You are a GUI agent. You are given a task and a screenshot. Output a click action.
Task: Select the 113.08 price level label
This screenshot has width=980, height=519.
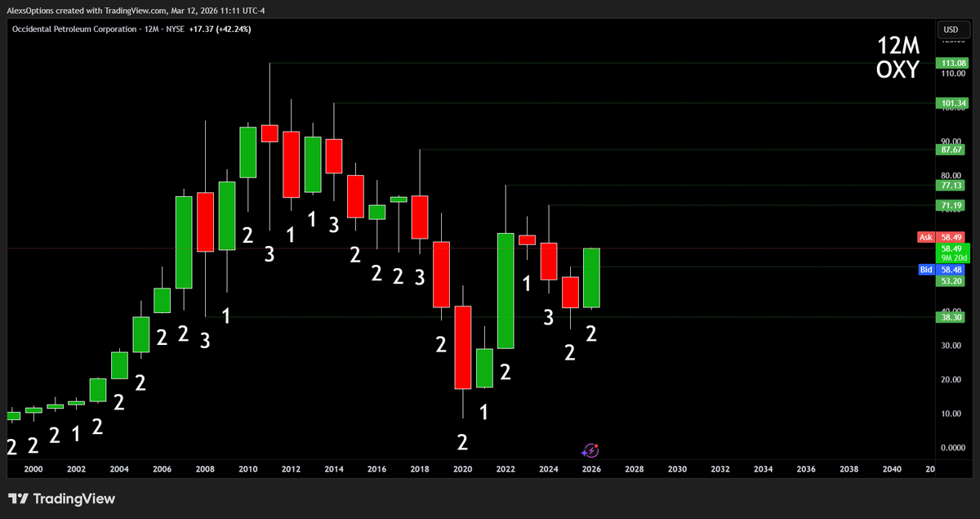[951, 63]
